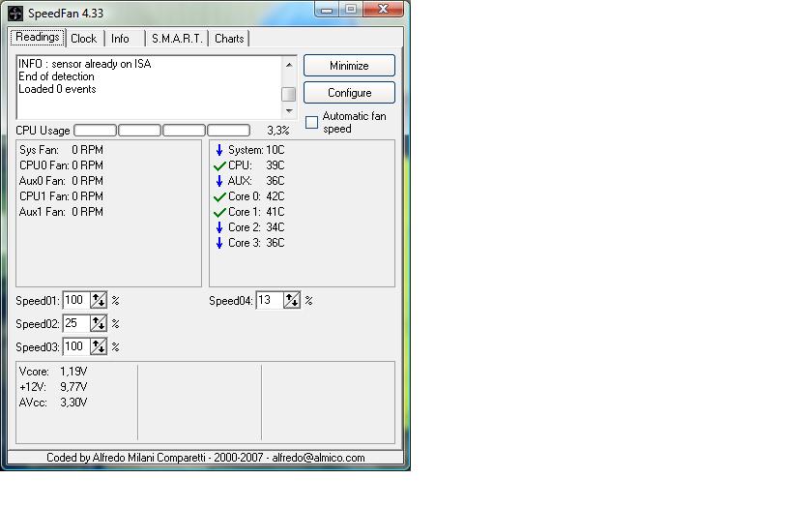This screenshot has height=508, width=812.
Task: Select the green checkmark beside Core 1
Action: [x=219, y=213]
